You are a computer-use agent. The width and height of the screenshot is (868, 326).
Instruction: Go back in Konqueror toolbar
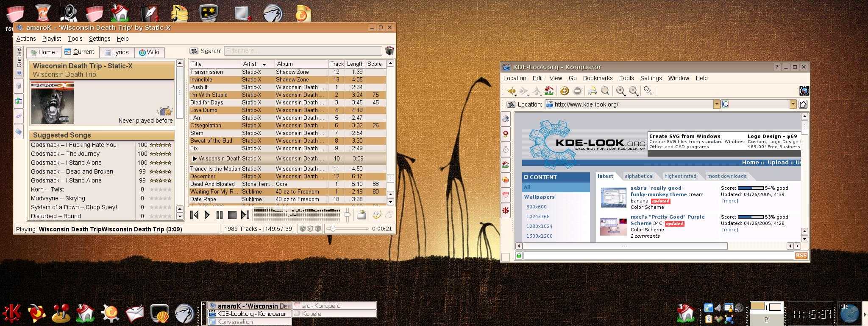pos(512,91)
